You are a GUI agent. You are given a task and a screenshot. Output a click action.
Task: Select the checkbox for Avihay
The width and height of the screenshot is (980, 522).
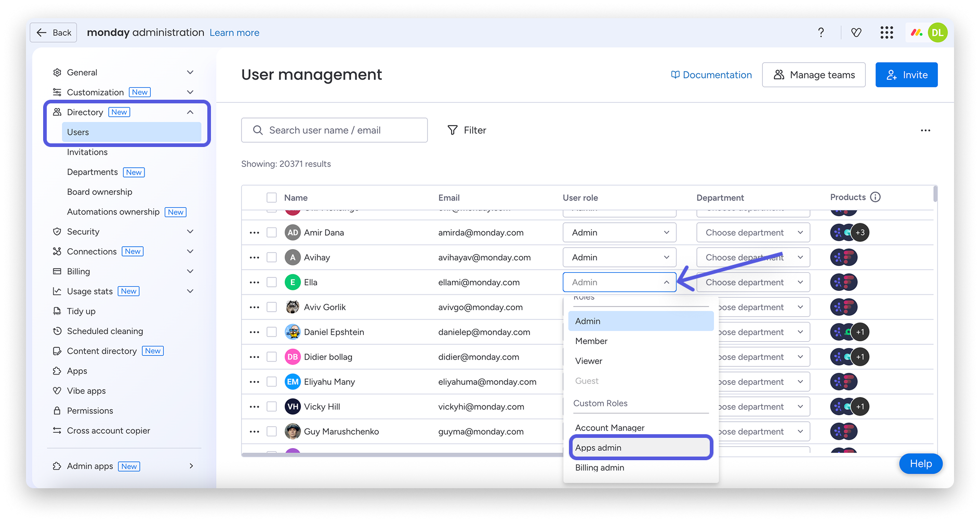point(272,258)
